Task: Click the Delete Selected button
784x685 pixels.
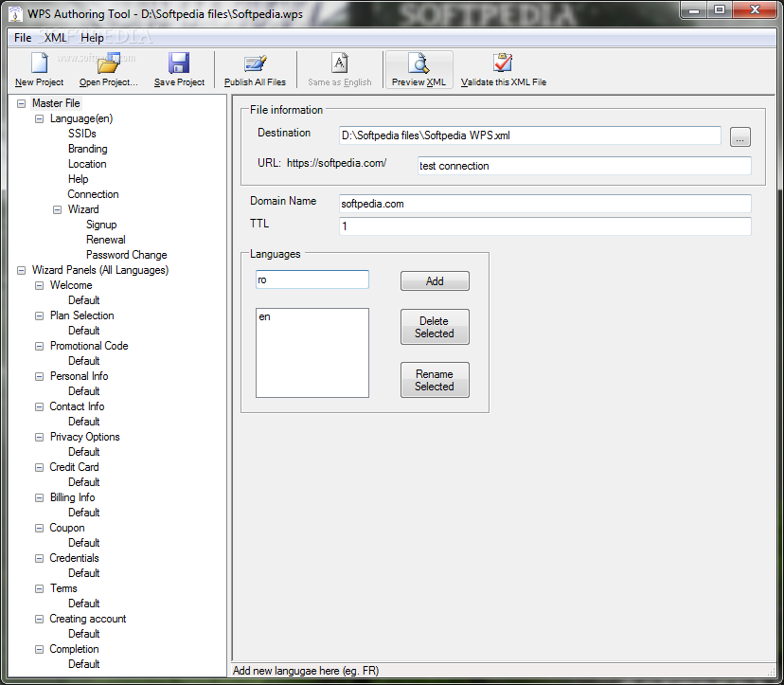Action: click(x=435, y=327)
